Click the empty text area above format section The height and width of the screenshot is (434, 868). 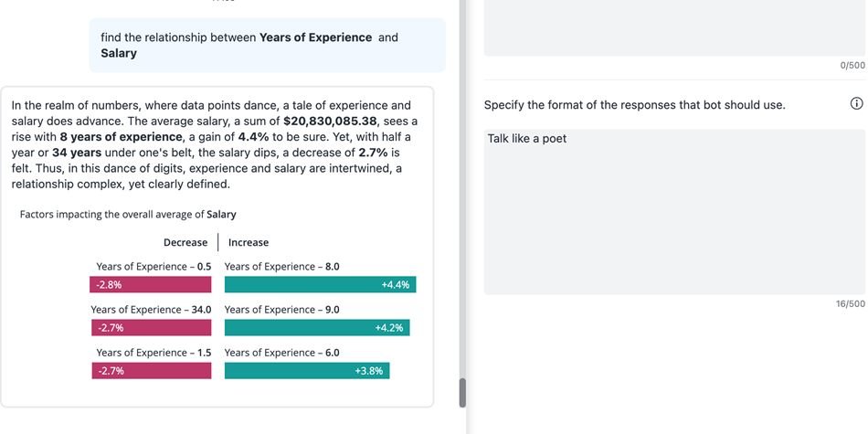673,27
